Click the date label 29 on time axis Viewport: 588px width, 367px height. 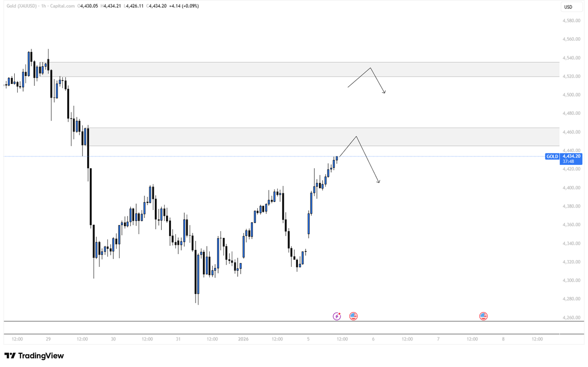[x=49, y=339]
